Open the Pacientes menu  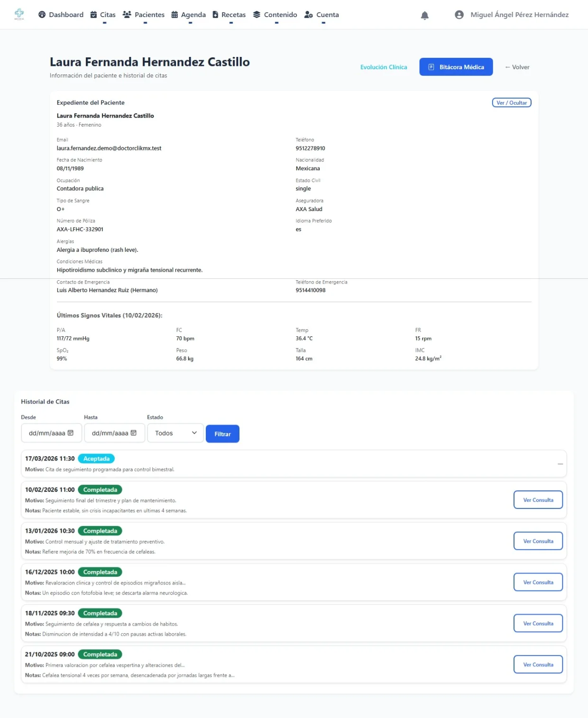pos(144,15)
